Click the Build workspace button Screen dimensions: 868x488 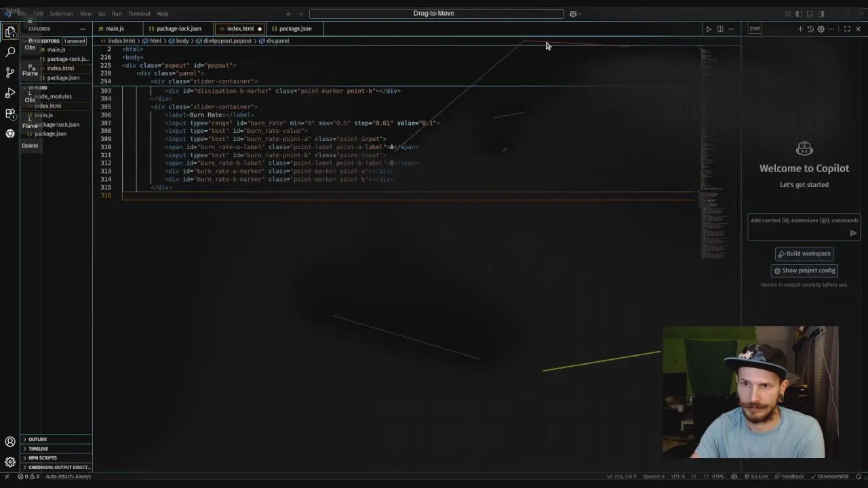pos(804,254)
